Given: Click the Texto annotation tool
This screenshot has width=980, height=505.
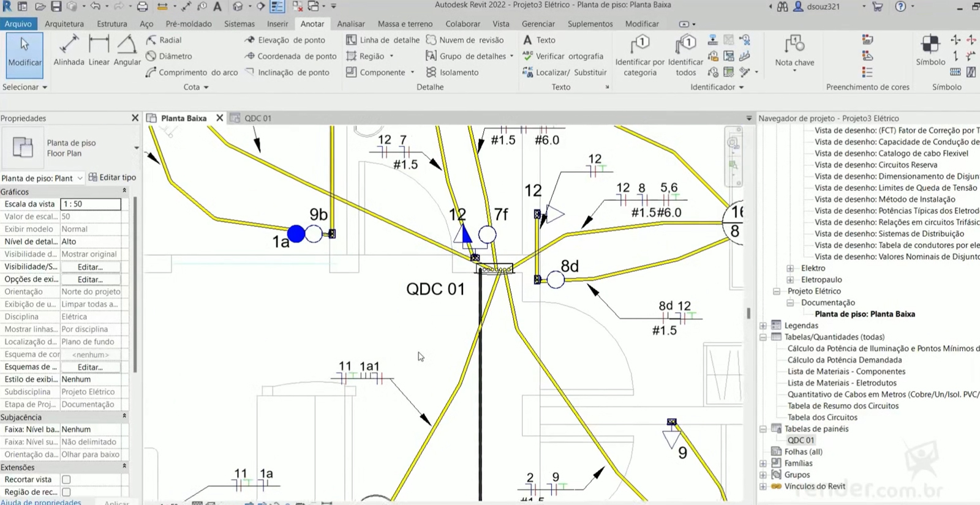Looking at the screenshot, I should coord(539,40).
